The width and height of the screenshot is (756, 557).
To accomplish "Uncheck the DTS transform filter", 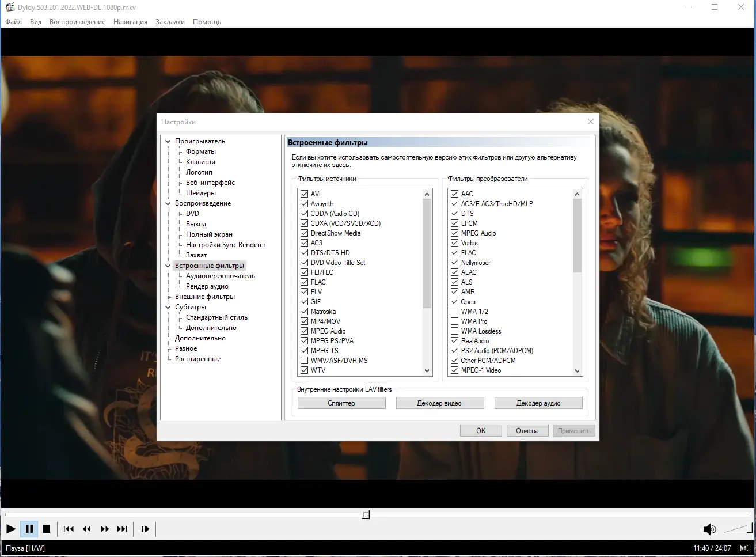I will 454,214.
